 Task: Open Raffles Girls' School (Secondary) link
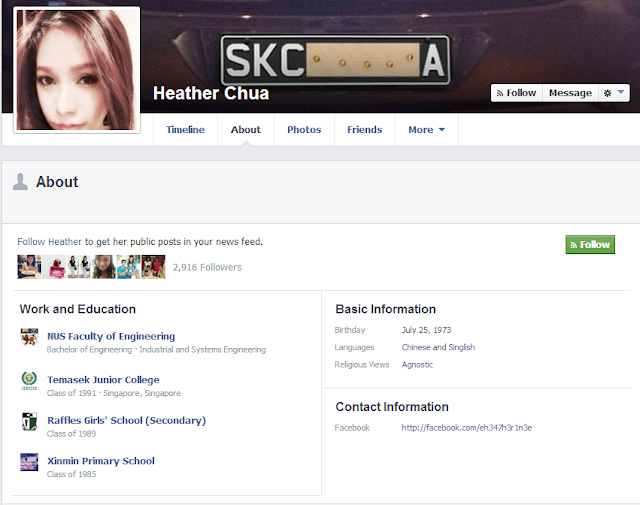tap(127, 420)
